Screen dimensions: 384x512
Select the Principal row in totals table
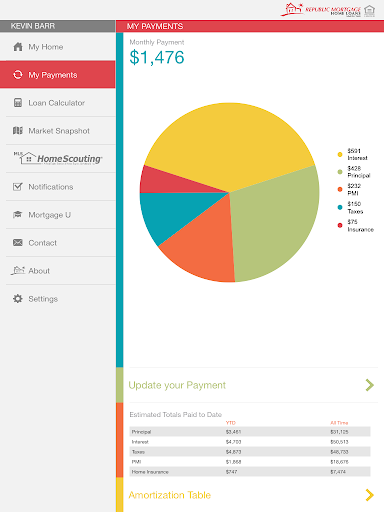pos(250,432)
